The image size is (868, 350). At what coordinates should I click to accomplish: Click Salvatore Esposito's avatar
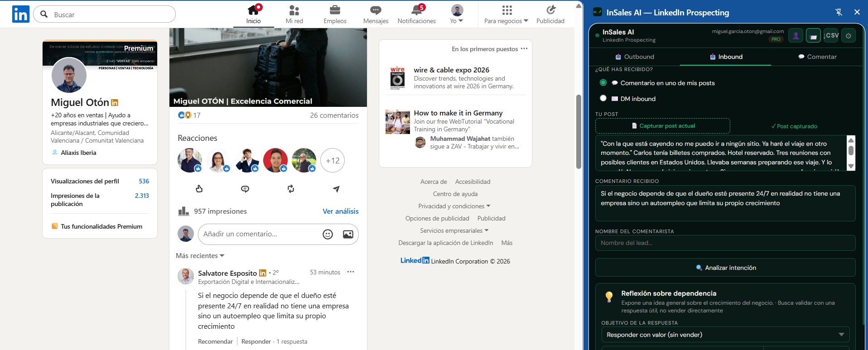click(186, 276)
